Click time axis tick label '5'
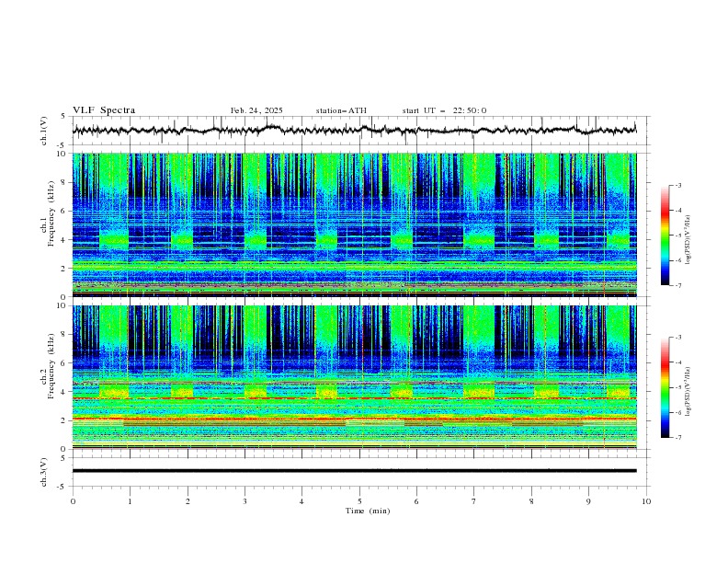Image resolution: width=728 pixels, height=563 pixels. 359,501
